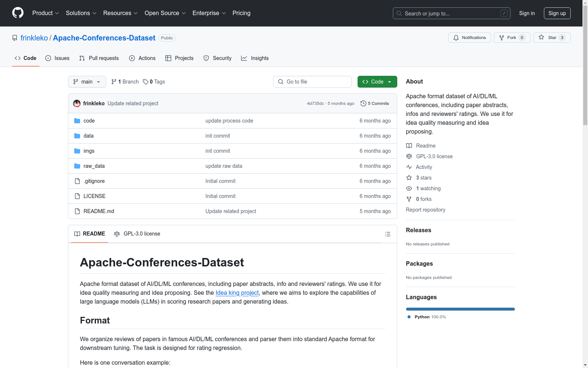This screenshot has width=588, height=368.
Task: Click the bell icon on Notifications
Action: click(456, 38)
